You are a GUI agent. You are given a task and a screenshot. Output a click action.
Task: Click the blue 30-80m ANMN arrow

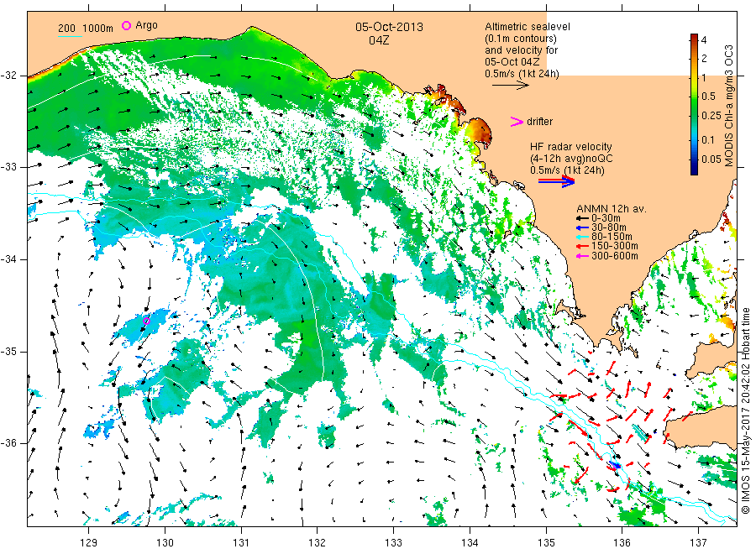coord(582,227)
